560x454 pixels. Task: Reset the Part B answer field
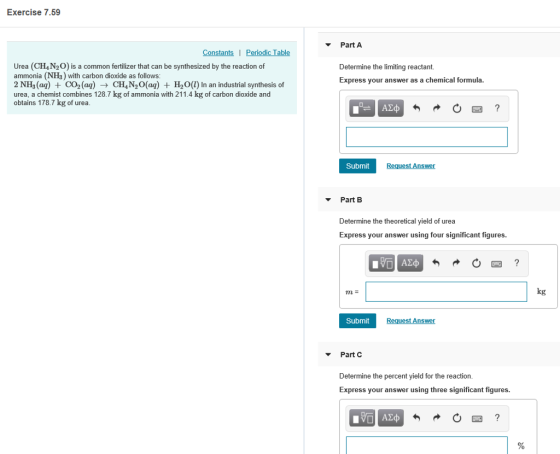point(476,264)
